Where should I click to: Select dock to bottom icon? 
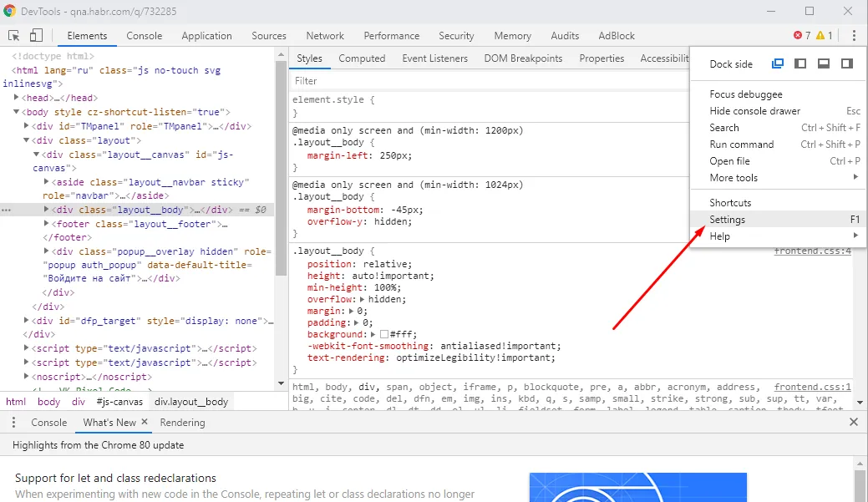click(824, 63)
